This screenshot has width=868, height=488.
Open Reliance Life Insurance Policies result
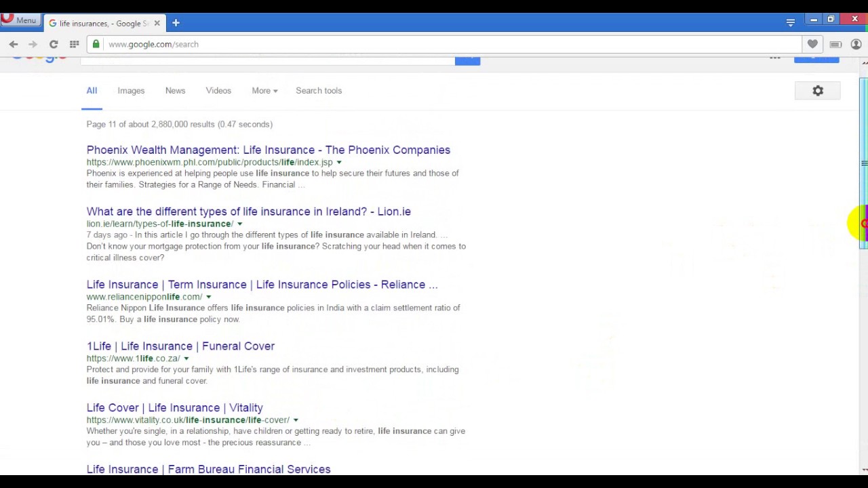click(262, 285)
